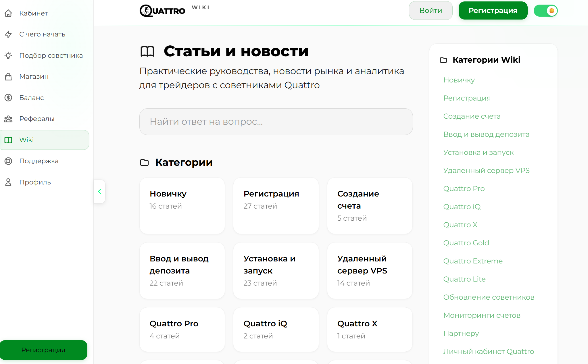Screen dimensions: 588x364
Task: Open the Новичку category card
Action: click(182, 206)
